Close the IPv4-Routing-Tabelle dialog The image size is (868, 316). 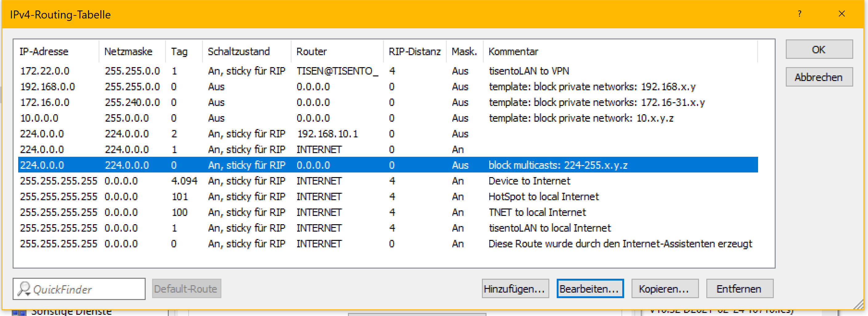click(x=842, y=14)
